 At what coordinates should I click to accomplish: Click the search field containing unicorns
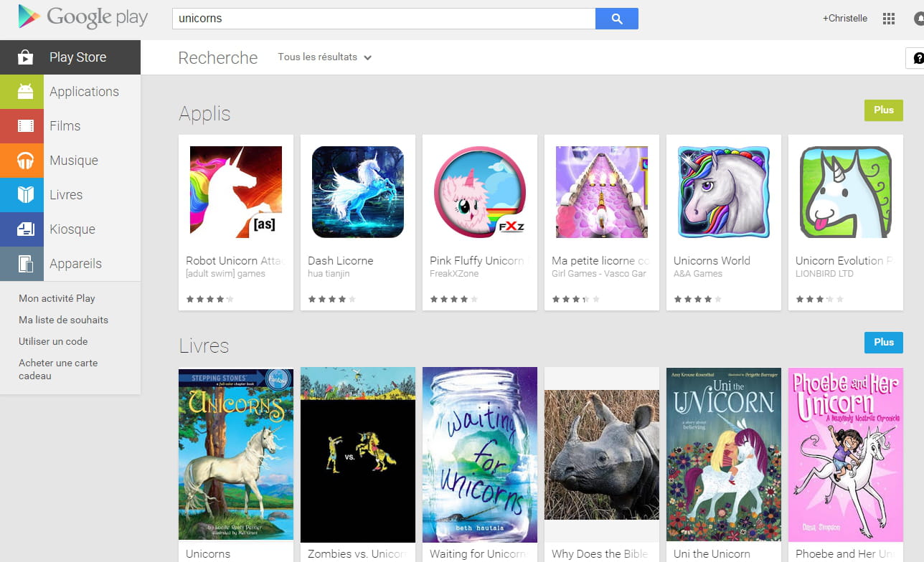[x=384, y=19]
